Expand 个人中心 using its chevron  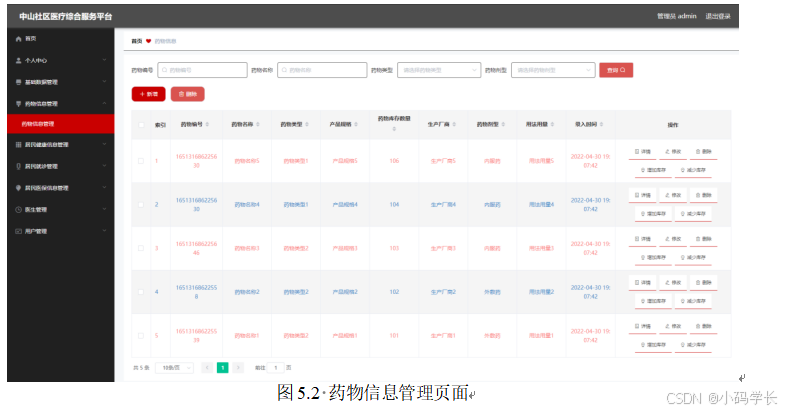click(105, 60)
